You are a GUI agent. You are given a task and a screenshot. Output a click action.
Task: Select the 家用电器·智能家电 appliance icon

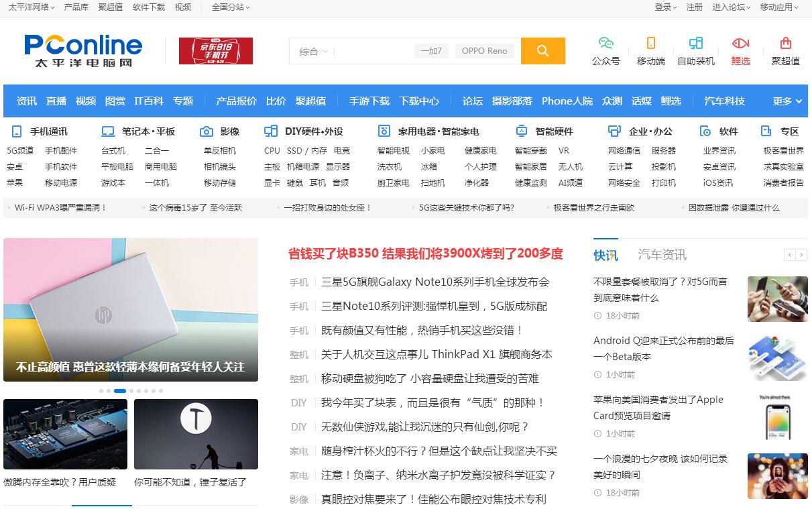click(x=386, y=131)
